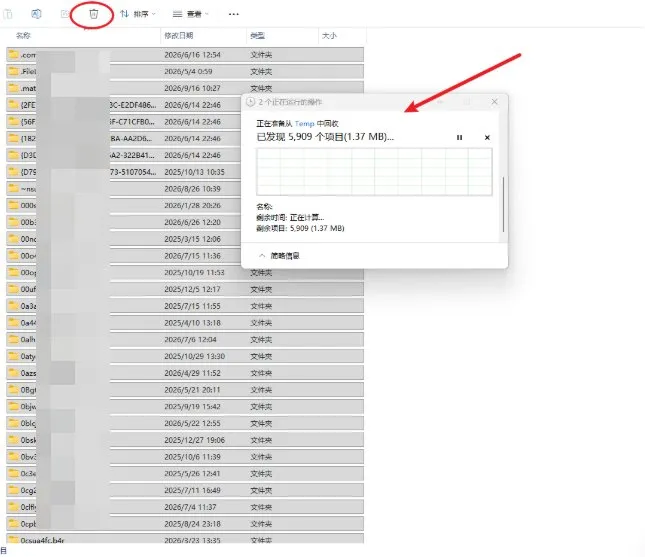Click the date 2026/9/16 10:27

pyautogui.click(x=193, y=88)
